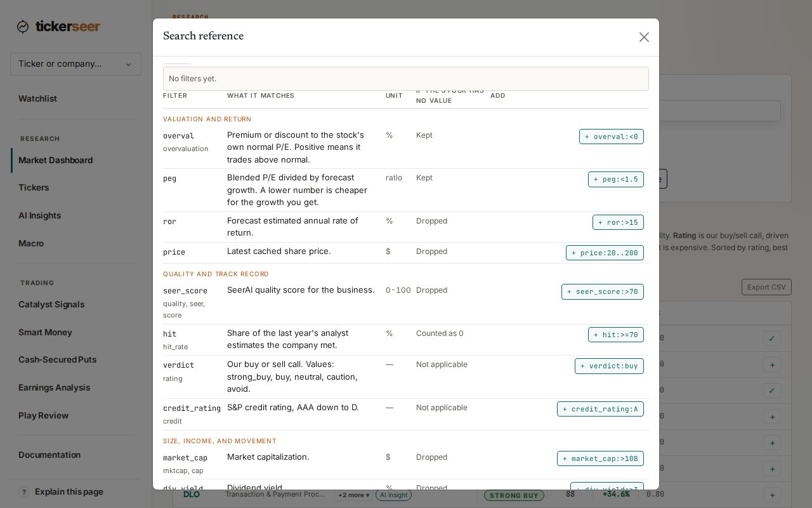The width and height of the screenshot is (812, 508).
Task: Add the hit:>=70 filter
Action: [616, 335]
